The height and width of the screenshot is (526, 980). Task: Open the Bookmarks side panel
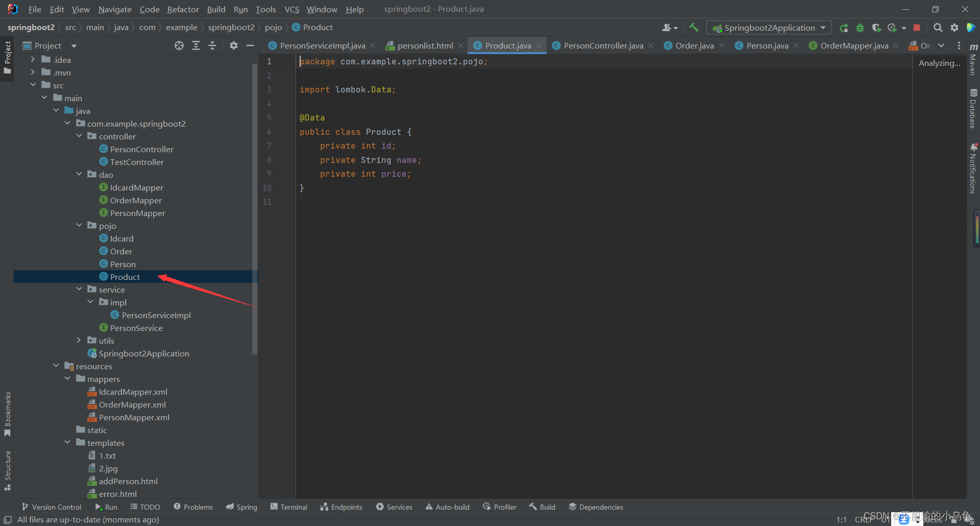coord(7,413)
